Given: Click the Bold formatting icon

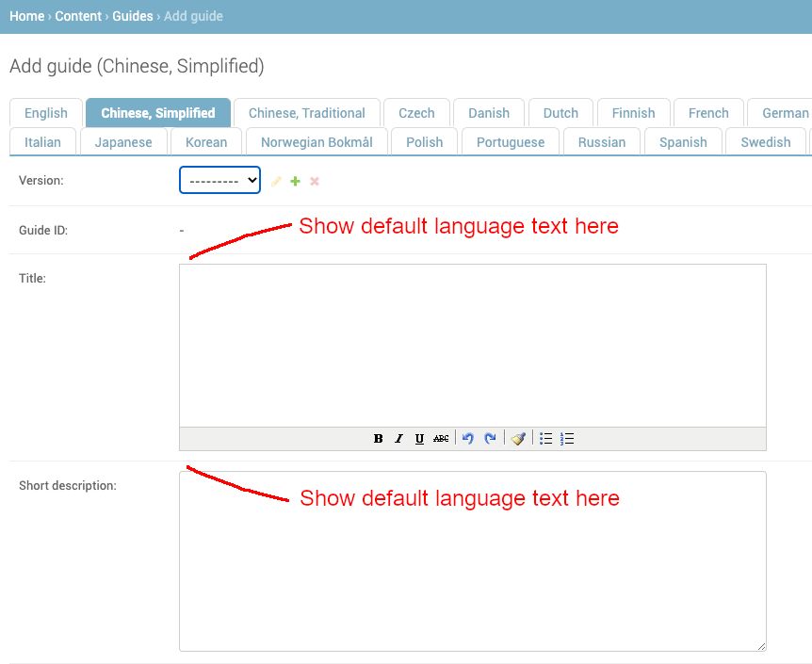Looking at the screenshot, I should pyautogui.click(x=378, y=439).
